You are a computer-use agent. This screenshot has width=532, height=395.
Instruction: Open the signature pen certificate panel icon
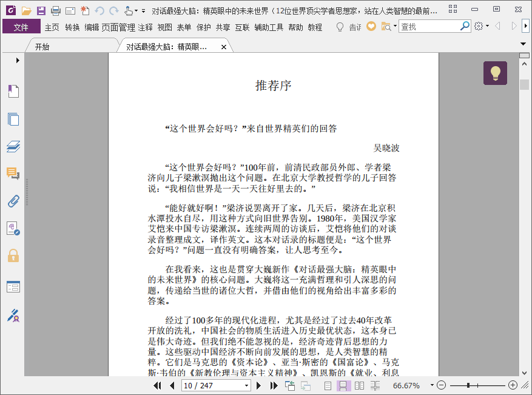pos(13,316)
